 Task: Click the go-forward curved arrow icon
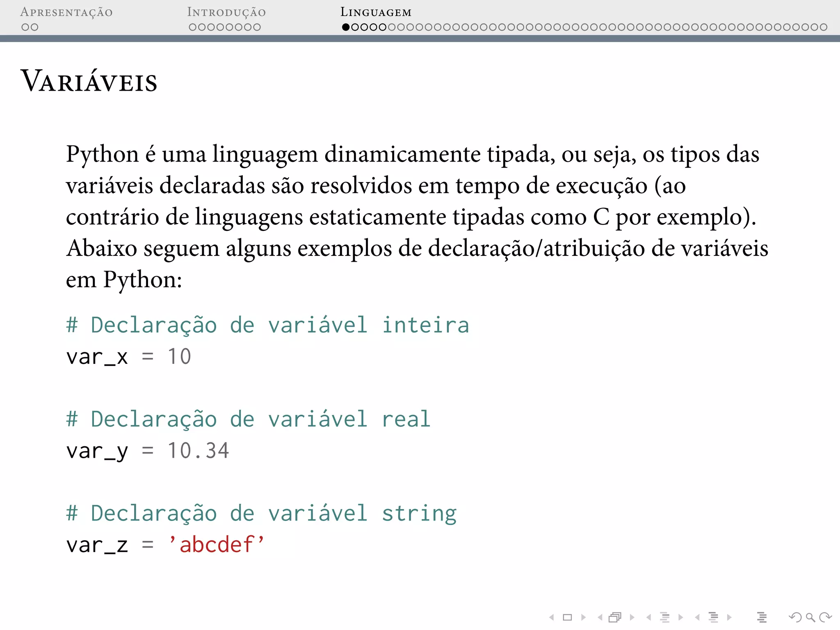tap(825, 617)
